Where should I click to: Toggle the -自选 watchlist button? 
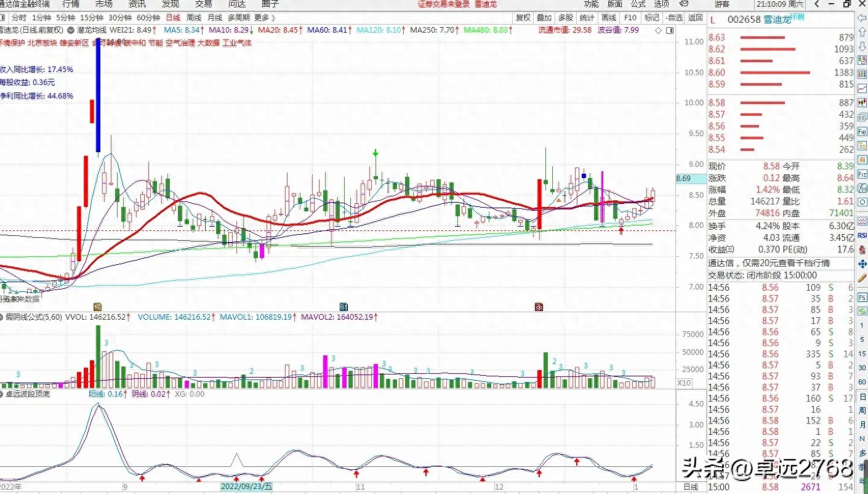674,18
